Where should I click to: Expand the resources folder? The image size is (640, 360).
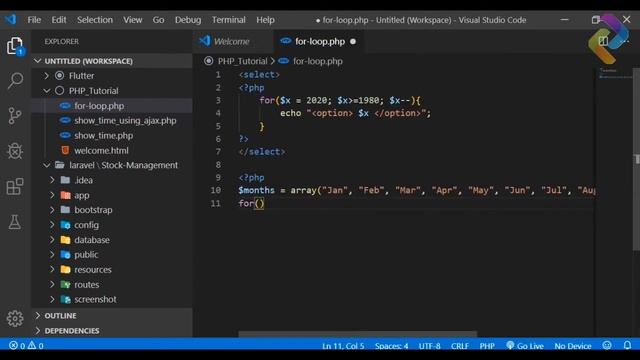[x=52, y=269]
